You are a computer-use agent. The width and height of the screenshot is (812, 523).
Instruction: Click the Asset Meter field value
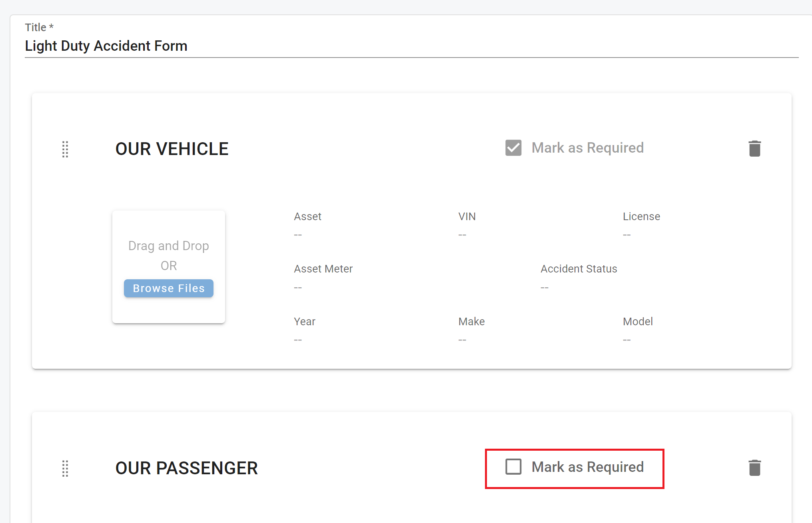click(x=298, y=287)
